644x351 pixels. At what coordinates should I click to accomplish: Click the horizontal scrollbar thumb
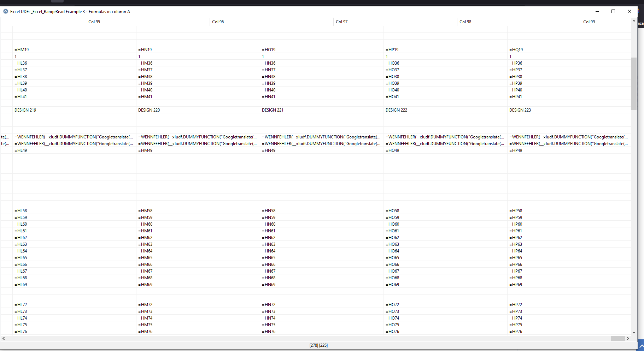[x=617, y=338]
